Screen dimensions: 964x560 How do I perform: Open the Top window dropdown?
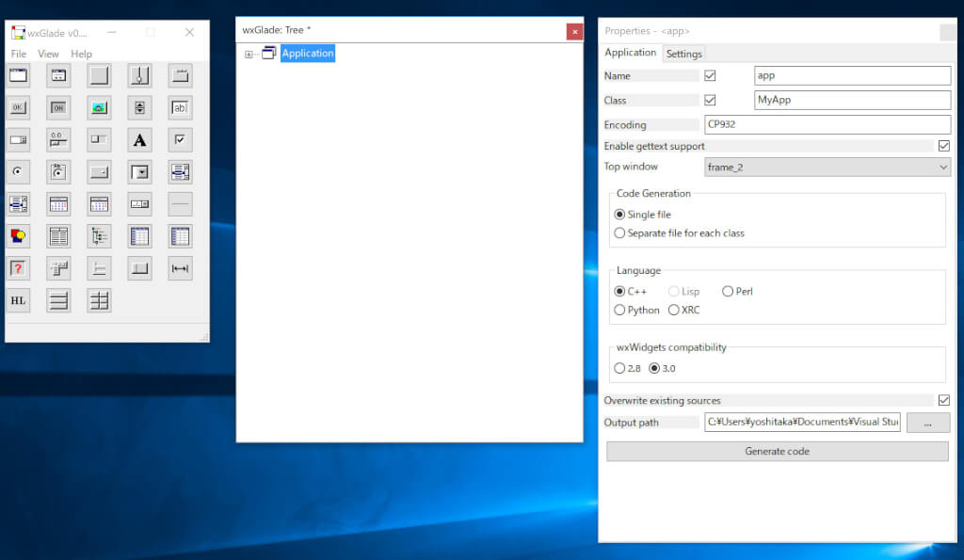[827, 167]
